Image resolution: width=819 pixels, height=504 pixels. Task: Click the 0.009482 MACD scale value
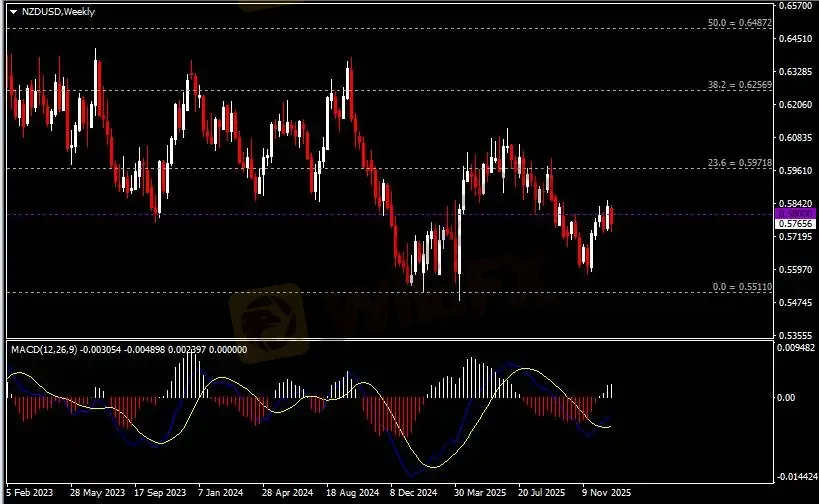[x=798, y=348]
